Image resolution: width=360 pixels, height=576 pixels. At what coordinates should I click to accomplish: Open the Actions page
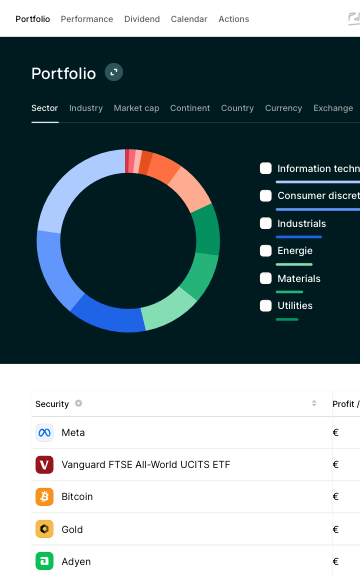(x=234, y=19)
